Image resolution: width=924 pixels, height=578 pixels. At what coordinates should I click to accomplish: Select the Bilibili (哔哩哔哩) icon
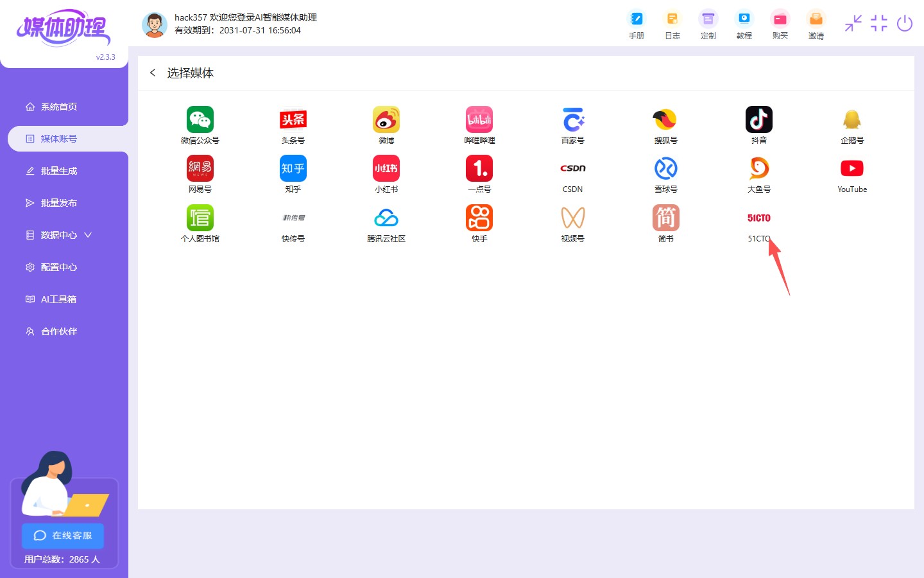coord(479,120)
